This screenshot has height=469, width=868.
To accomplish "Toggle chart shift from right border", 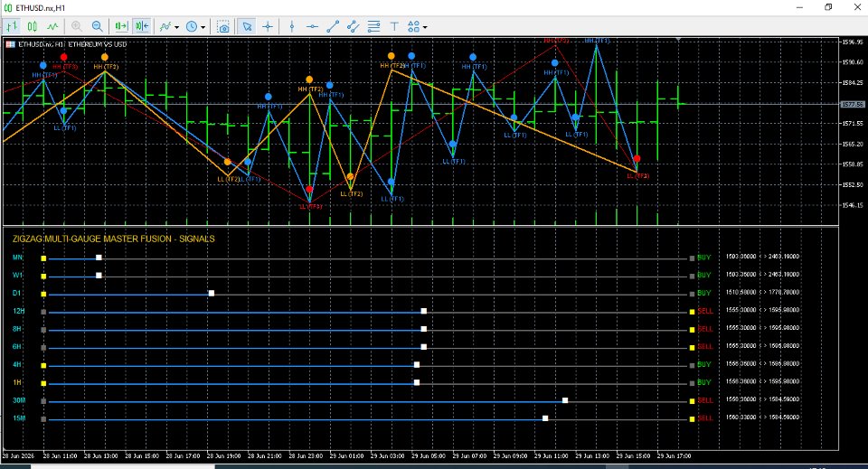I will (142, 26).
